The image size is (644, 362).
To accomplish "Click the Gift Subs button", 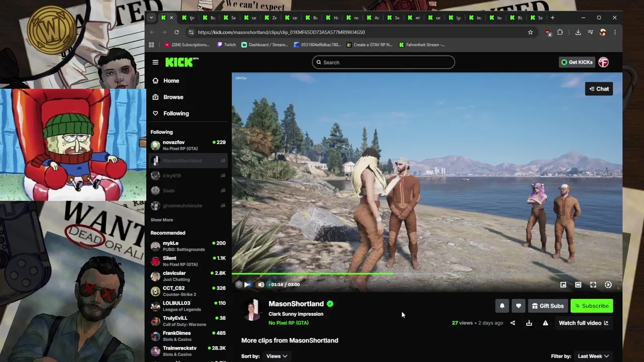I will pyautogui.click(x=548, y=306).
